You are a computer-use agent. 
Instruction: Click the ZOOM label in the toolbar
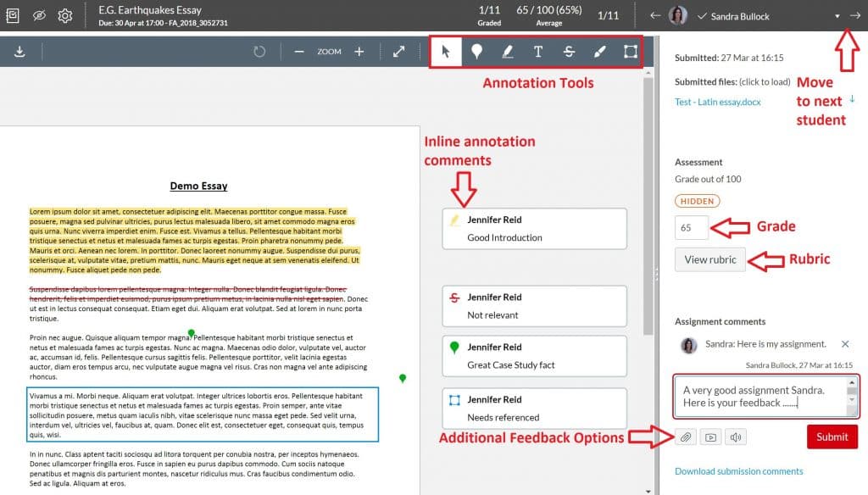click(x=329, y=52)
